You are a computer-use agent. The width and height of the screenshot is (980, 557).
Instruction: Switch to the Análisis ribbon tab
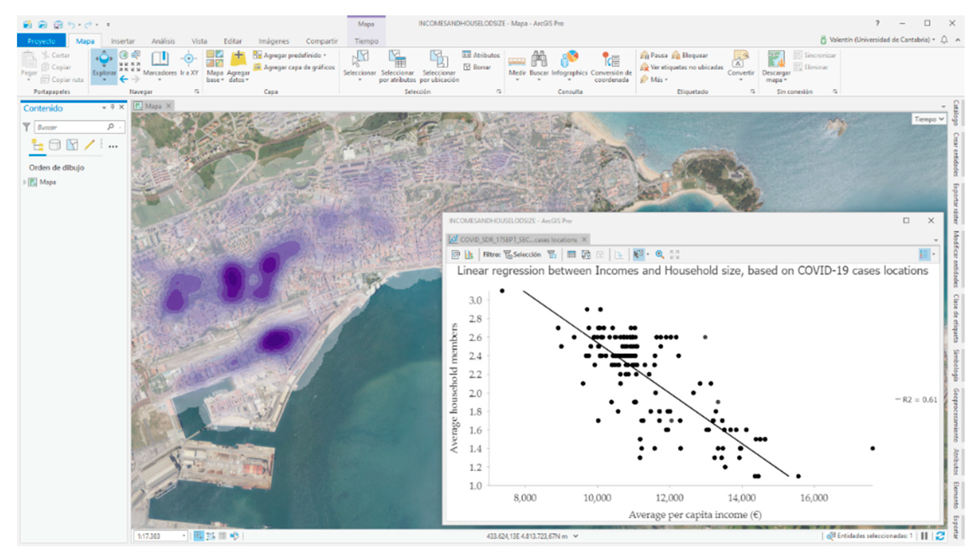(x=163, y=41)
